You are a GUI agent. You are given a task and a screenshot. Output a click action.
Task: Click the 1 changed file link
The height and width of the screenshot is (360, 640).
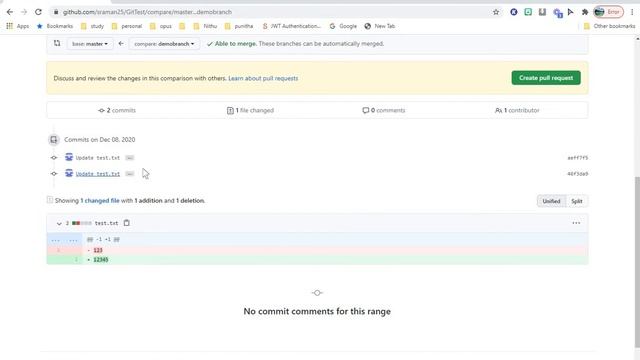coord(100,200)
